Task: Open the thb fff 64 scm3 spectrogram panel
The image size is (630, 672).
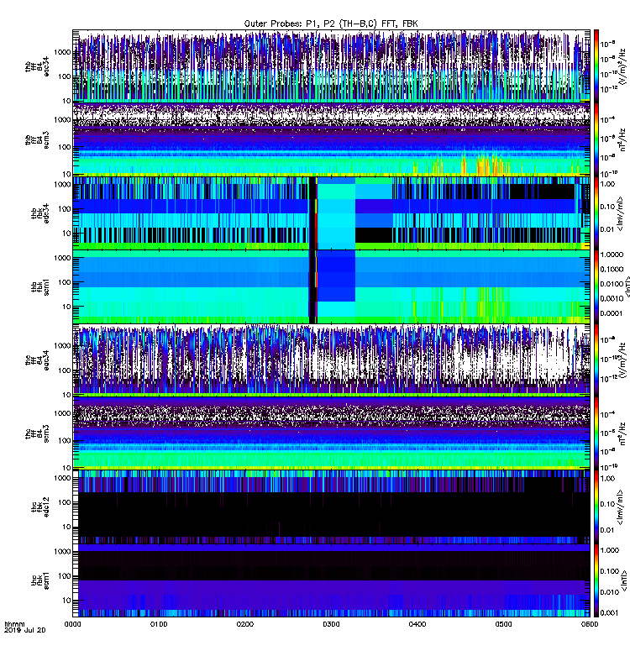Action: [331, 139]
